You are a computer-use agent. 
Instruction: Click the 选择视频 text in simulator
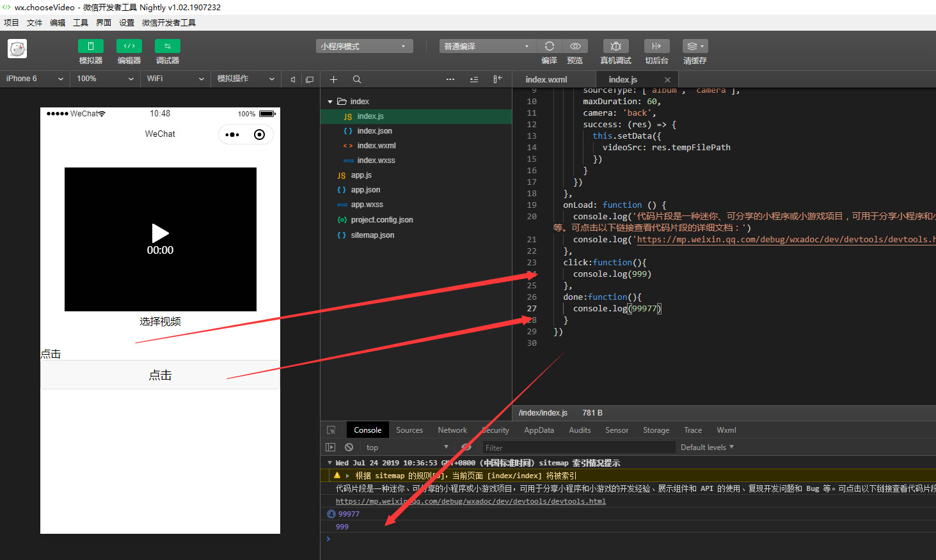pos(160,322)
